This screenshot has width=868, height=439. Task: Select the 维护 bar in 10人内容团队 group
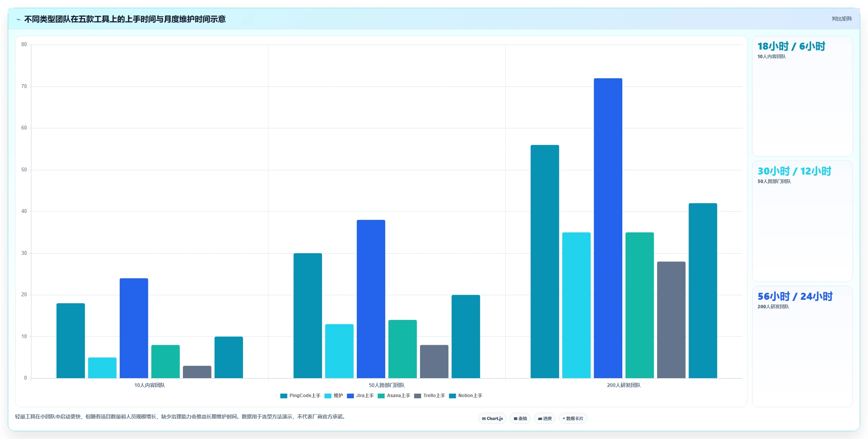[x=102, y=368]
